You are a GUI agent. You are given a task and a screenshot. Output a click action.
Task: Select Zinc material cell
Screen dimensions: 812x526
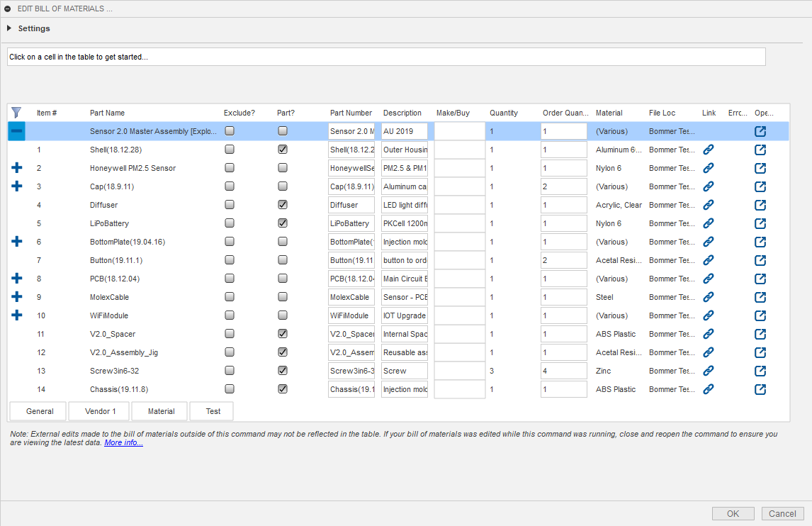pos(603,371)
